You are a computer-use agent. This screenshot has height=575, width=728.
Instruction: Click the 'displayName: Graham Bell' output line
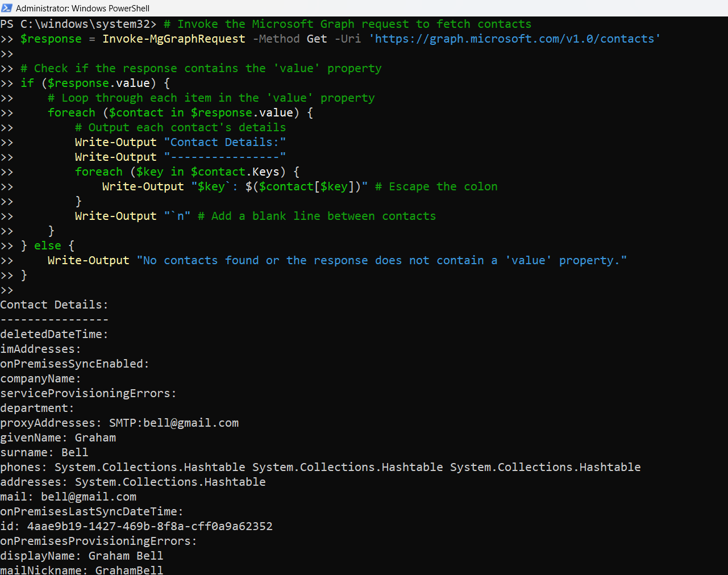(82, 556)
